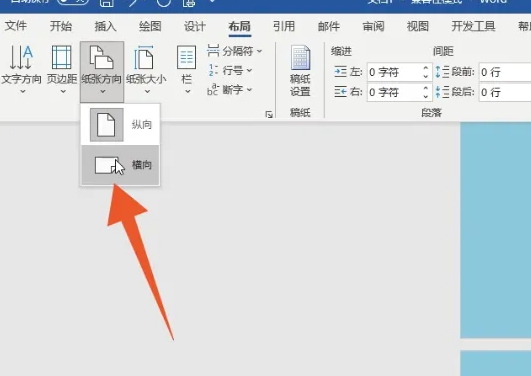This screenshot has height=376, width=531.
Task: Click the save icon in title bar
Action: tap(107, 3)
